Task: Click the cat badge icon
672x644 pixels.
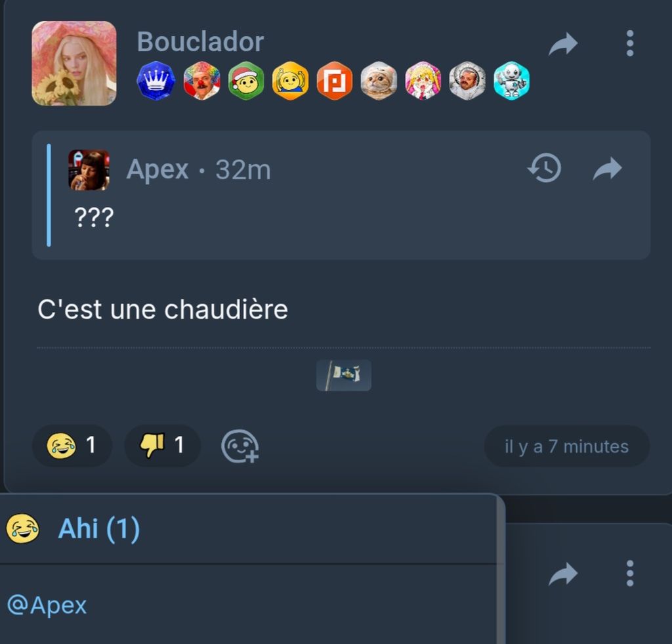Action: click(x=379, y=81)
